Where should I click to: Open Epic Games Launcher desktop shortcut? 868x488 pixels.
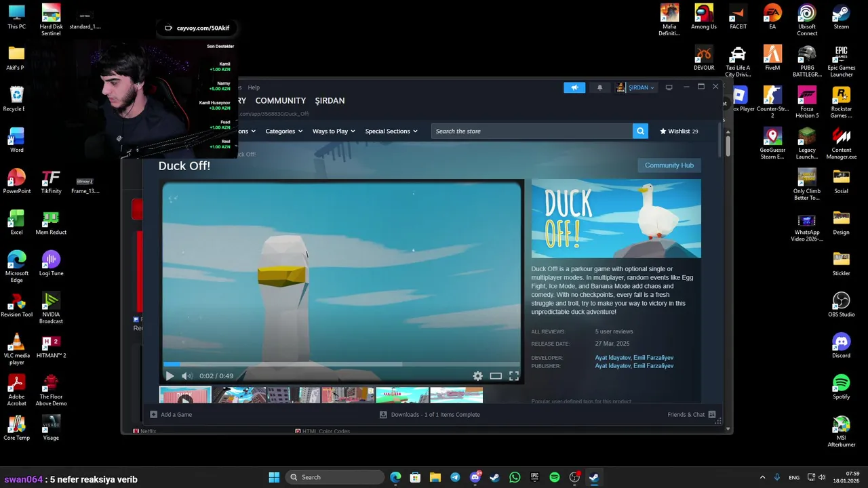point(842,62)
